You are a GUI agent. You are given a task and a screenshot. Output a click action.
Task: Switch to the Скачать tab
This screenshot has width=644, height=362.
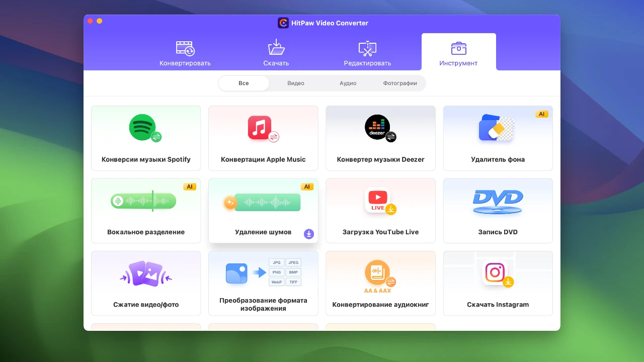pos(276,54)
